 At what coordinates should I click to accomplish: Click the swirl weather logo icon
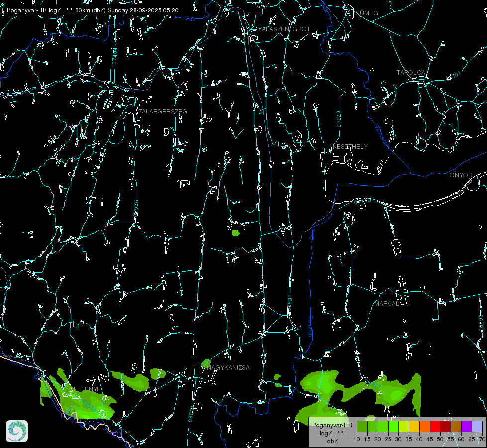coord(17,431)
